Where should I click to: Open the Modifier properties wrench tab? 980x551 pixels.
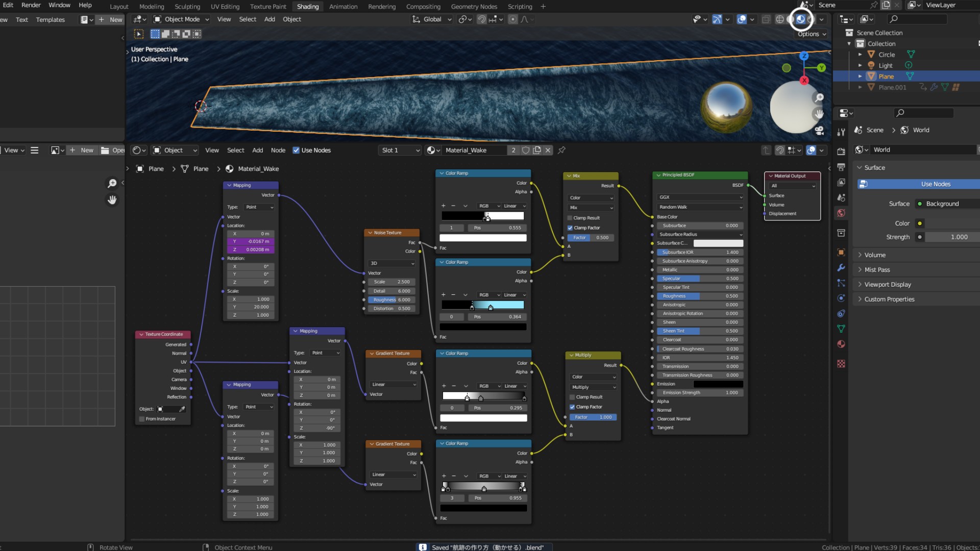click(x=841, y=268)
